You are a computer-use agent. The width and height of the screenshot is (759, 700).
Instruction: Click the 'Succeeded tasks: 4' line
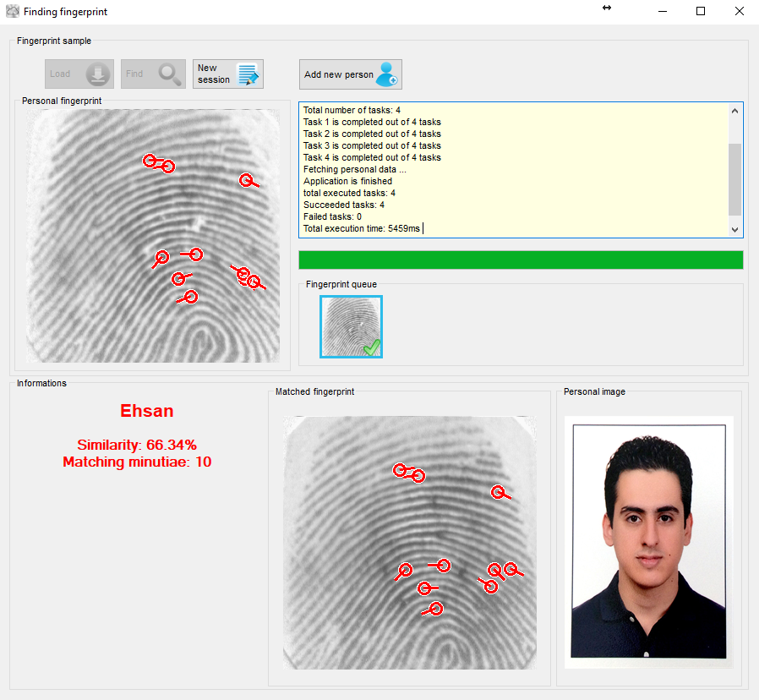(x=344, y=205)
